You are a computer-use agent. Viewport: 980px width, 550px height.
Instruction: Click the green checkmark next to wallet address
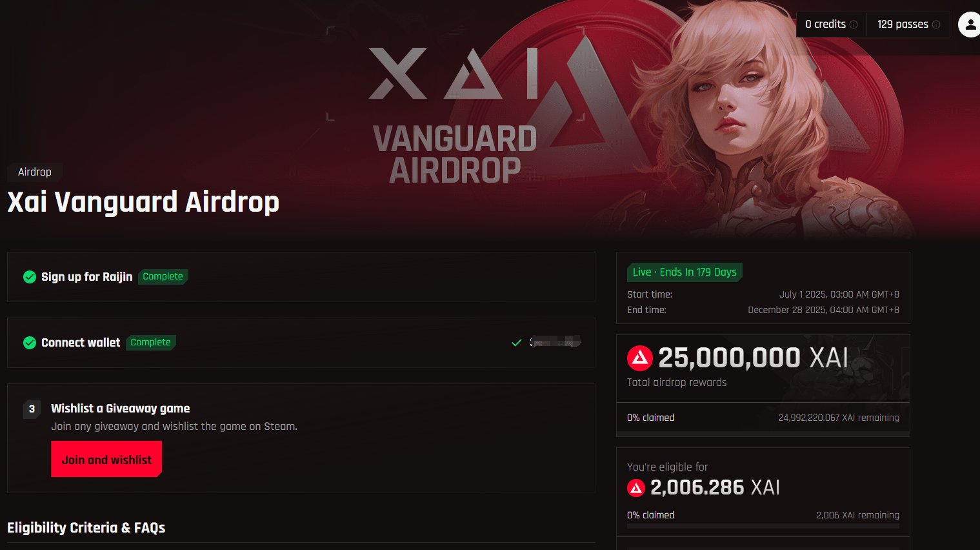[516, 343]
